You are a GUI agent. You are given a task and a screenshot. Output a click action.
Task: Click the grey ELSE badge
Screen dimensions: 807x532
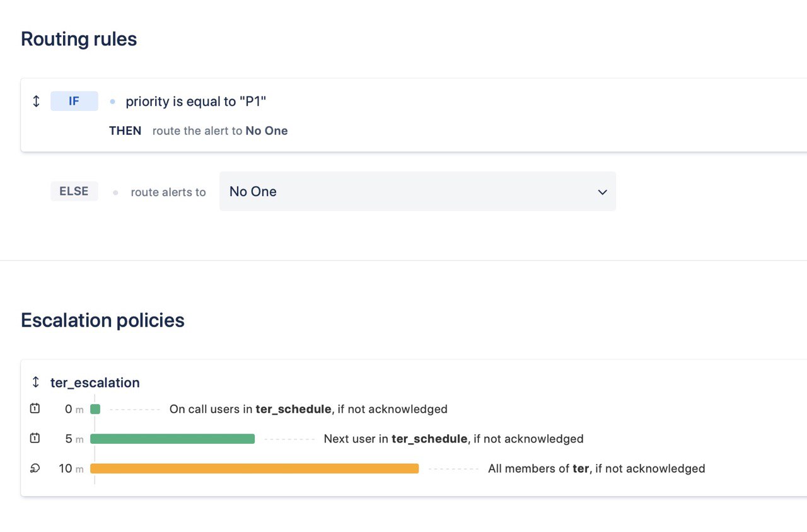(x=74, y=191)
